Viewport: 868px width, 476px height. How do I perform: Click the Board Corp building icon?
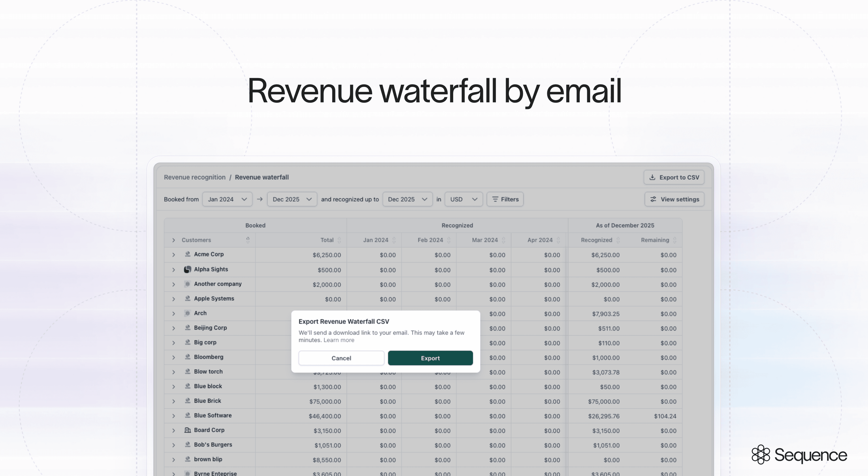coord(188,430)
